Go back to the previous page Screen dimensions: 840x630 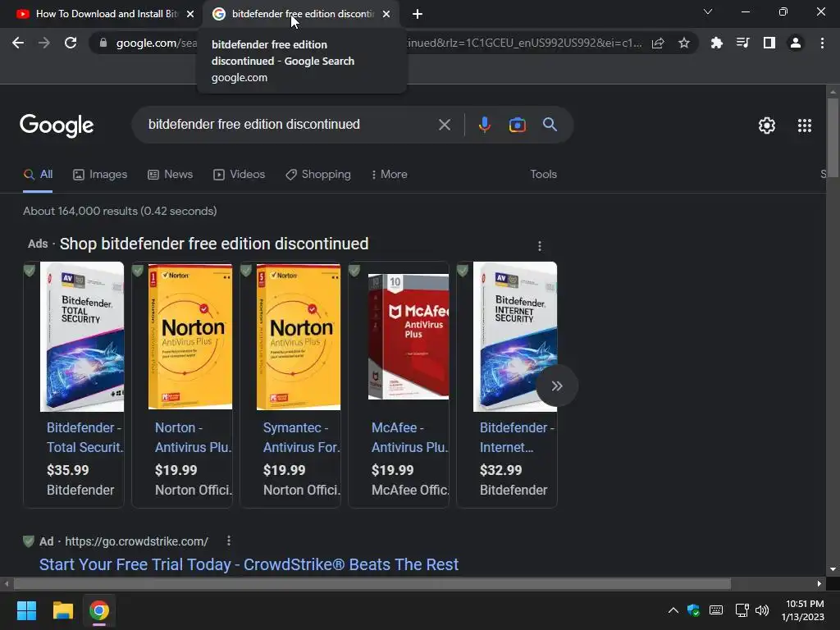(x=18, y=43)
